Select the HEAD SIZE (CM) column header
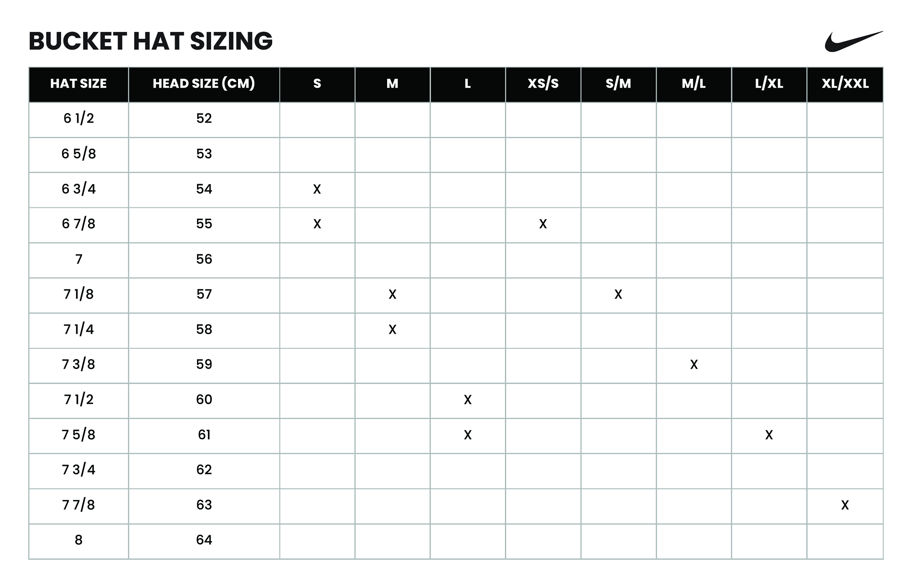The width and height of the screenshot is (912, 588). [204, 84]
